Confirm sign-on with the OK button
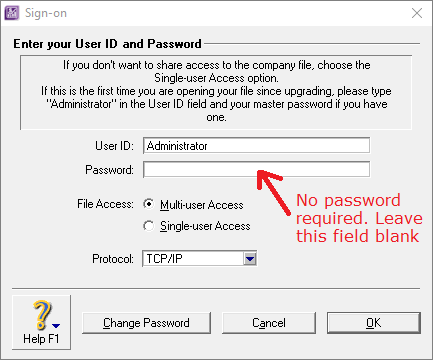This screenshot has height=360, width=433. 374,323
